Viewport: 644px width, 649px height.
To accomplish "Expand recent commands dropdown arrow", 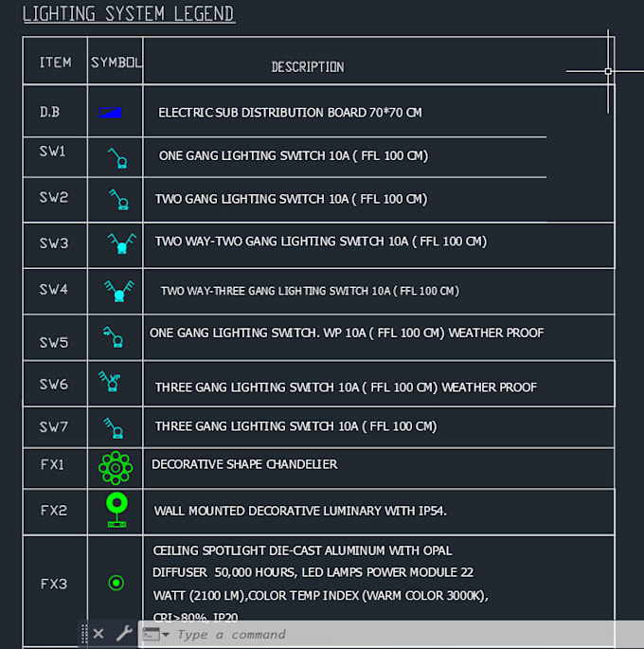I will (x=166, y=635).
